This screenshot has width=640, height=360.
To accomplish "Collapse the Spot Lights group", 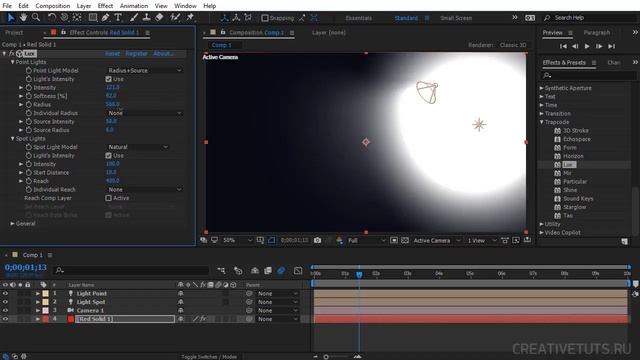I will [x=13, y=139].
